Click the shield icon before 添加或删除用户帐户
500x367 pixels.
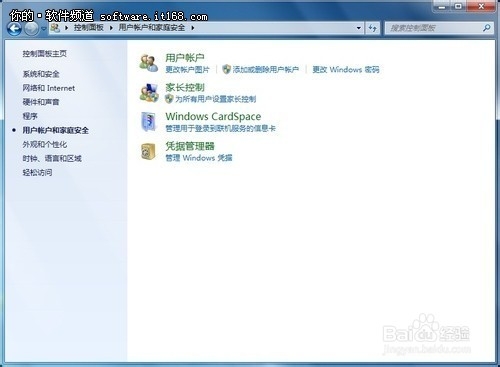click(x=227, y=69)
